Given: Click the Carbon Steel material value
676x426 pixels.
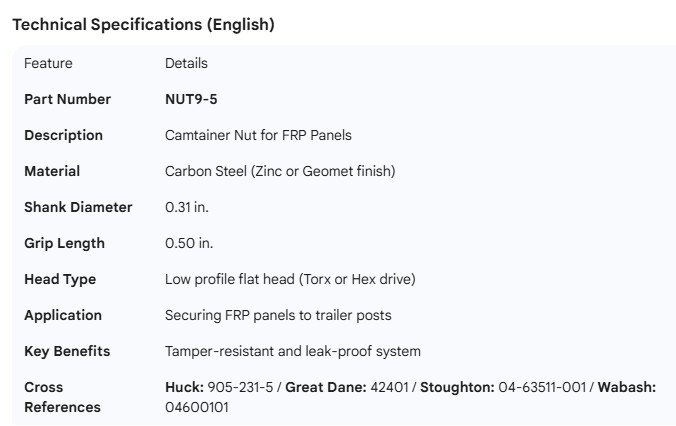Looking at the screenshot, I should click(x=280, y=171).
